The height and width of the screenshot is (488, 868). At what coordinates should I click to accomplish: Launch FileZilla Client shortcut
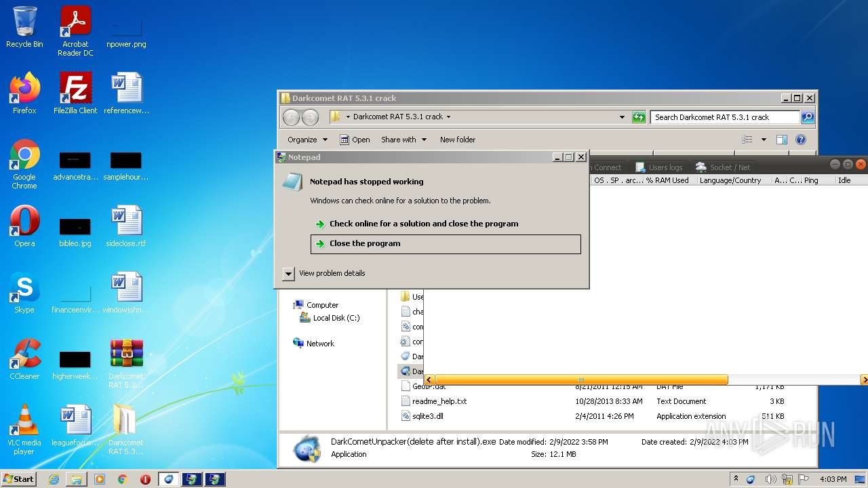coord(75,94)
